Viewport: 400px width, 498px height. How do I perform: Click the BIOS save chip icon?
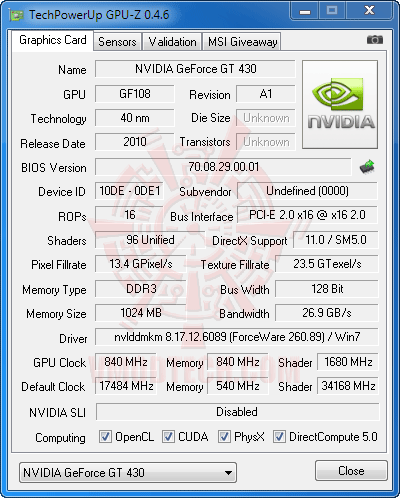pos(367,166)
